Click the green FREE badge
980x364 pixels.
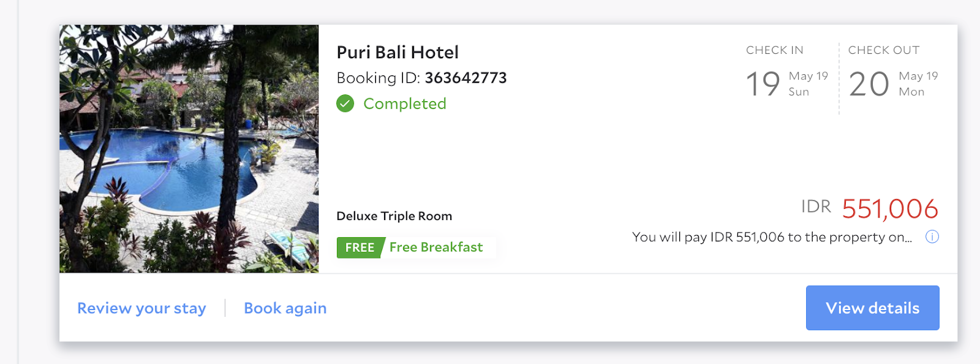click(x=360, y=248)
